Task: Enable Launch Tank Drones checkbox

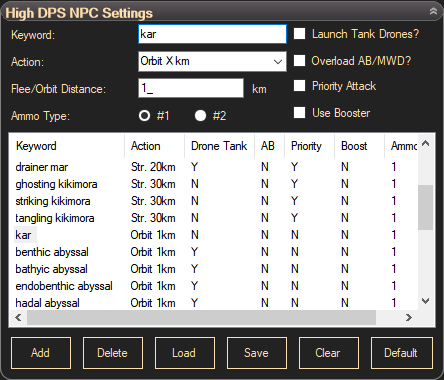Action: (299, 34)
